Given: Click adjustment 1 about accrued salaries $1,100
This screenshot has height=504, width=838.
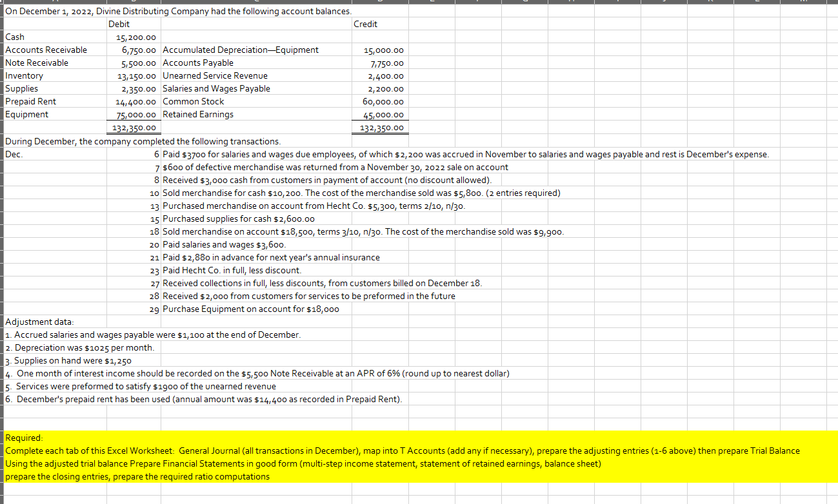Looking at the screenshot, I should point(152,334).
